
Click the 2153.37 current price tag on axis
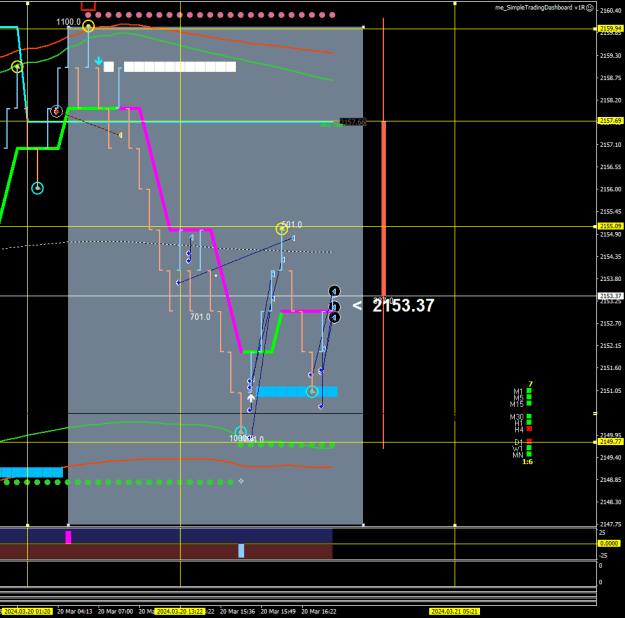[611, 296]
